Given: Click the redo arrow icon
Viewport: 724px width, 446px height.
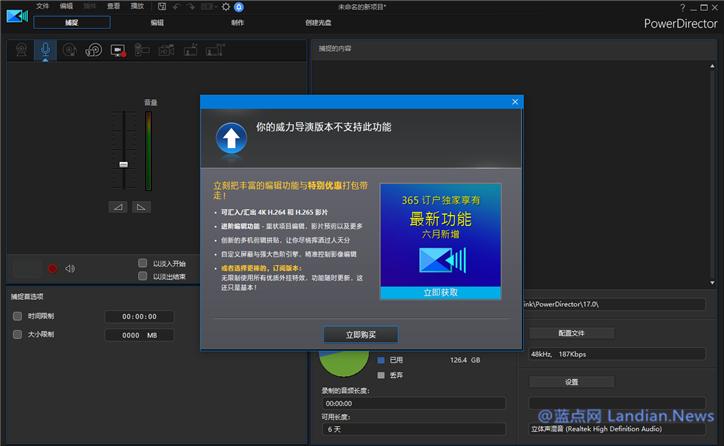Looking at the screenshot, I should pyautogui.click(x=191, y=6).
